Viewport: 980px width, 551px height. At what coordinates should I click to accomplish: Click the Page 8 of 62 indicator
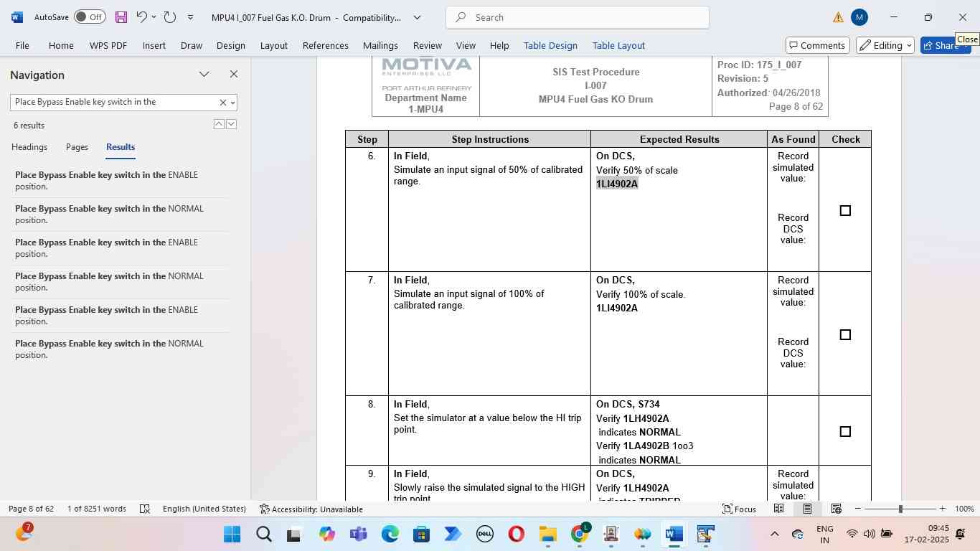pos(32,509)
